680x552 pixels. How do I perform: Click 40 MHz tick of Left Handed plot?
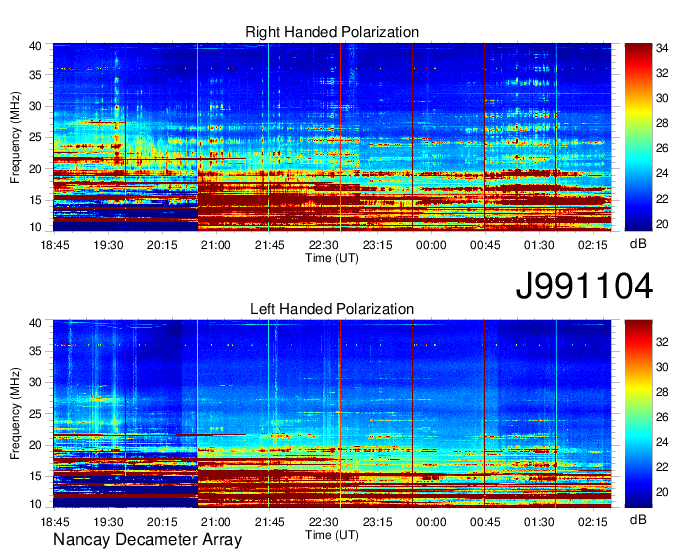tap(35, 323)
